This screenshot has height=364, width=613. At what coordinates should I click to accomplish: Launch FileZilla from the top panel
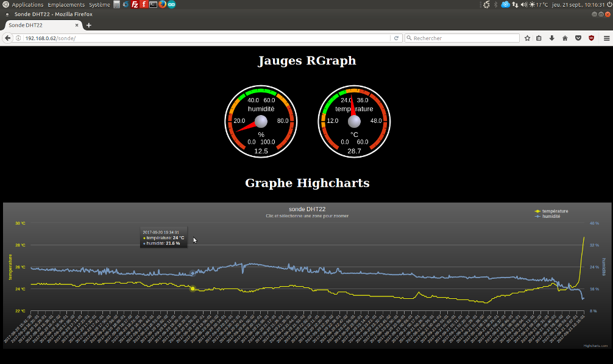pyautogui.click(x=135, y=4)
